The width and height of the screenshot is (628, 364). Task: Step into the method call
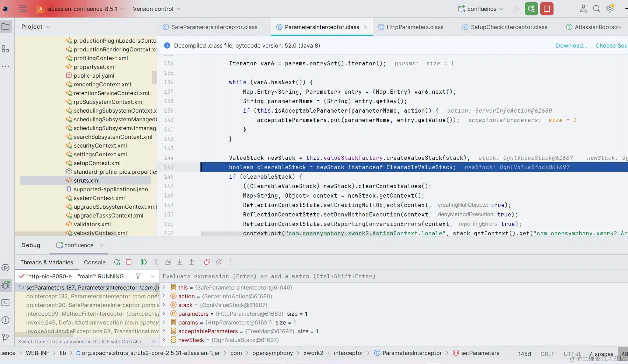click(180, 262)
